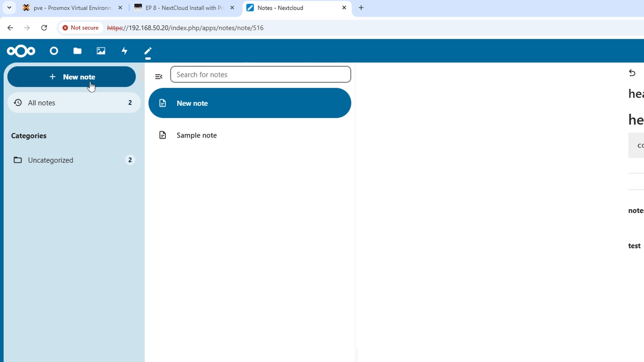Focus the Search for notes field
Viewport: 644px width, 362px height.
(260, 74)
